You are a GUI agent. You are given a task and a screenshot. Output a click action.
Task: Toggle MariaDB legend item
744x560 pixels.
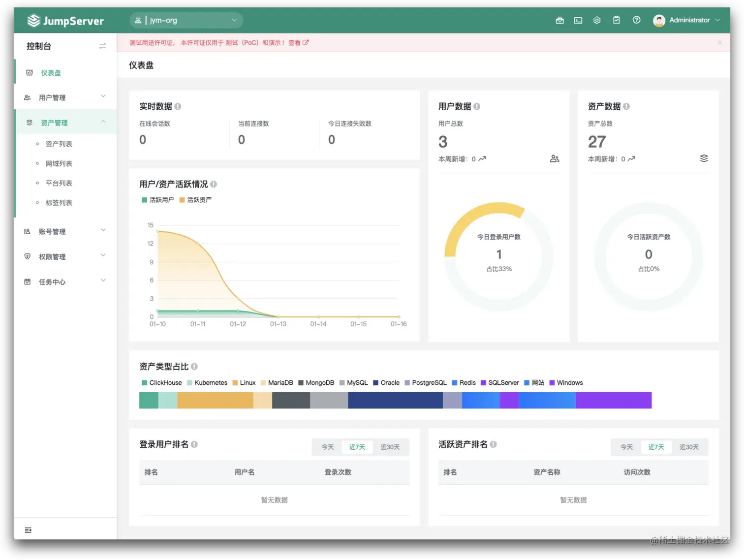click(x=277, y=383)
